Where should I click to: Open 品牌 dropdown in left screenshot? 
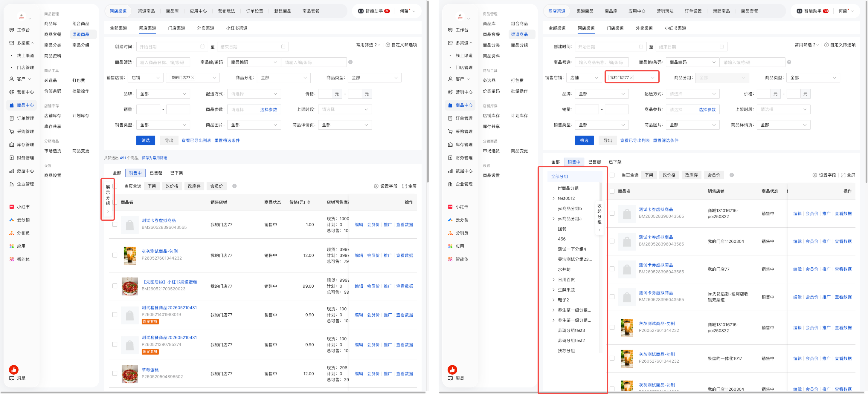(x=163, y=94)
